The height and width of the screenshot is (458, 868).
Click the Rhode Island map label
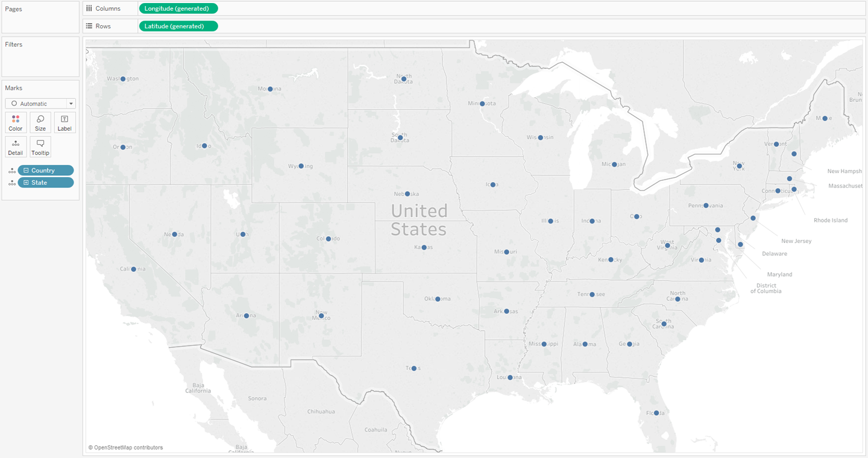831,221
